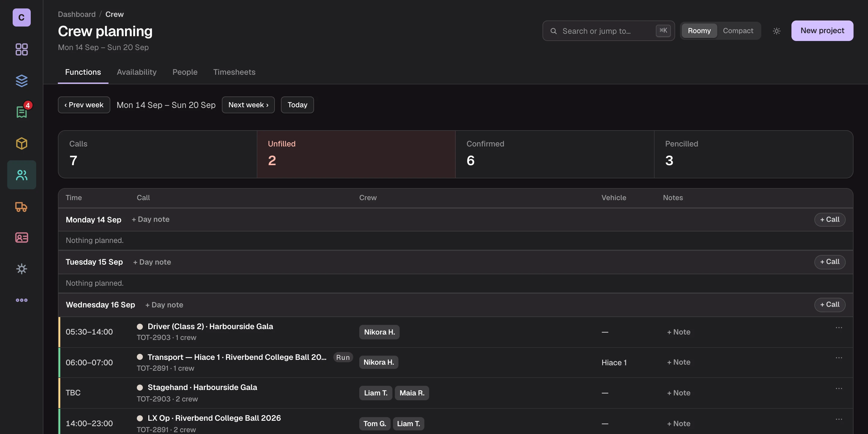Switch to the Availability tab

tap(137, 72)
